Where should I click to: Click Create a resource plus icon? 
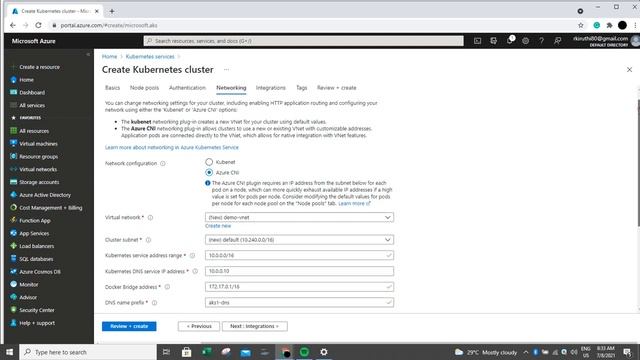(13, 67)
